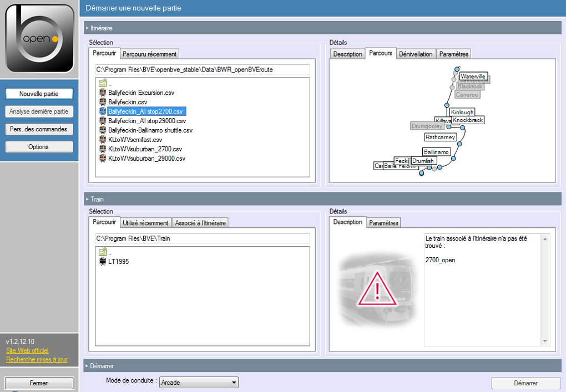Click icon beside Ballyfeckin_All stop29000.csv

coord(103,120)
